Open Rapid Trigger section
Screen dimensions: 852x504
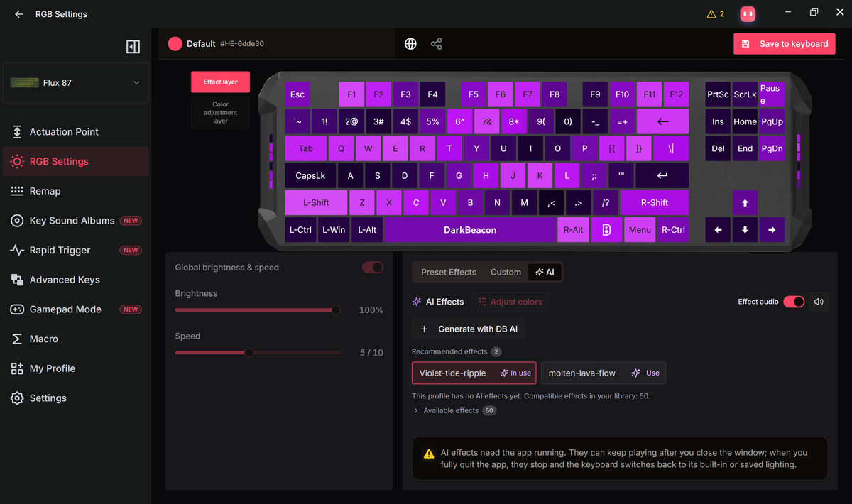point(76,251)
